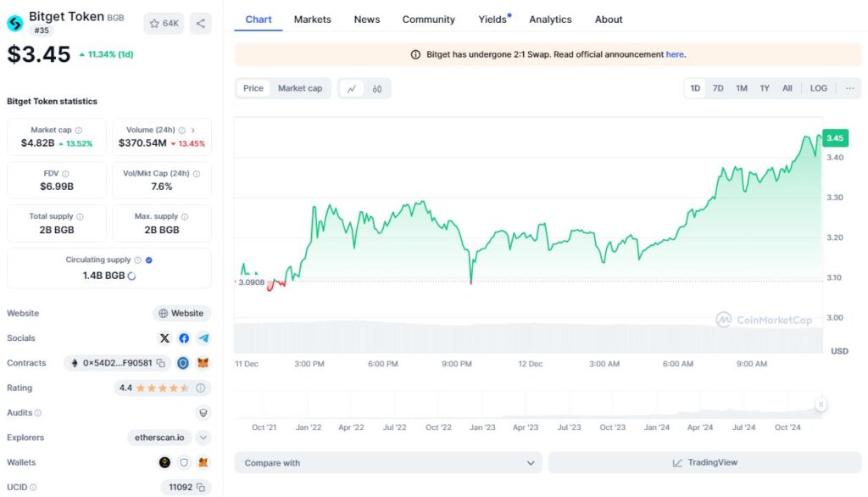Click the 64K watchlist button
This screenshot has height=497, width=868.
click(164, 23)
